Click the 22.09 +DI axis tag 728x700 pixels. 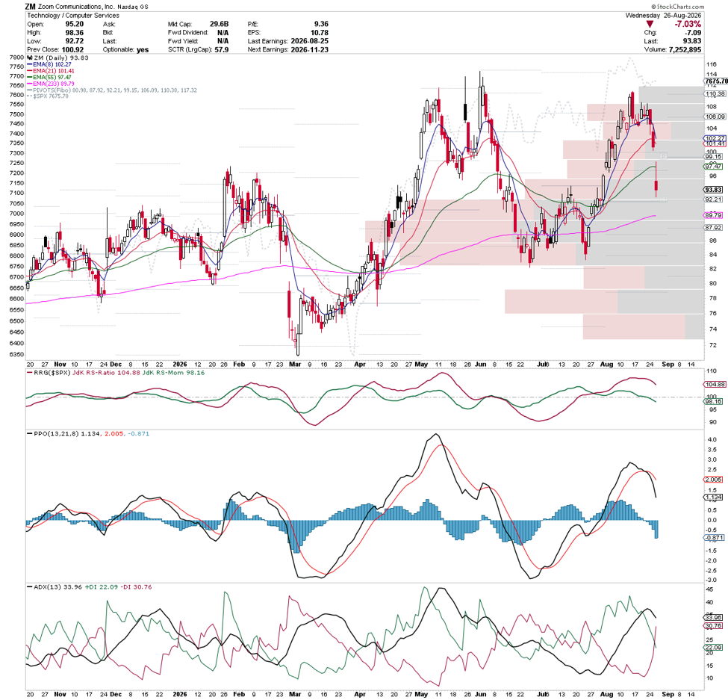tap(714, 648)
